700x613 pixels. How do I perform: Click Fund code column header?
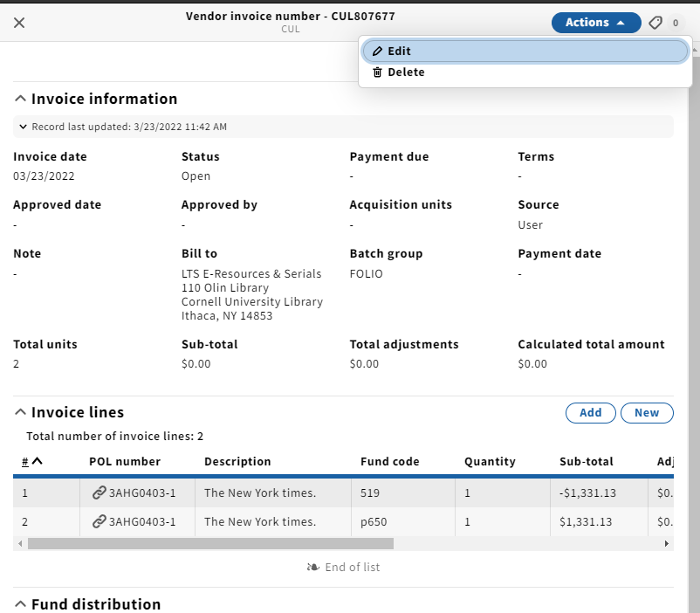coord(390,462)
